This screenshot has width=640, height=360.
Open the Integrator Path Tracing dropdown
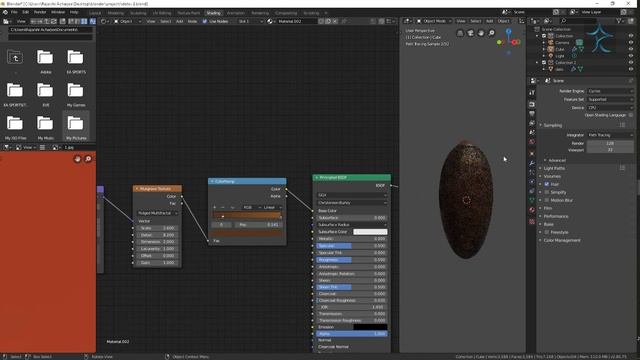610,135
